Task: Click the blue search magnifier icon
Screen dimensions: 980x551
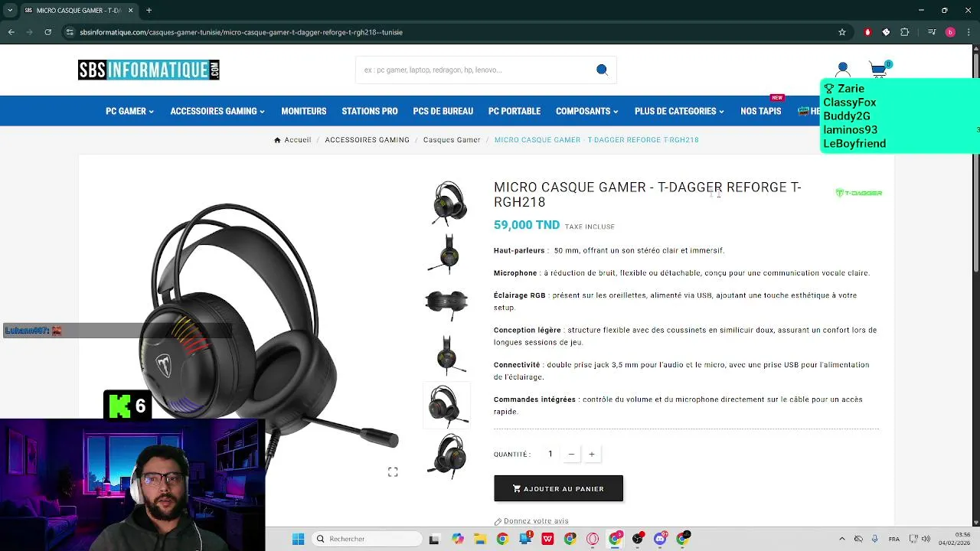Action: pyautogui.click(x=602, y=70)
